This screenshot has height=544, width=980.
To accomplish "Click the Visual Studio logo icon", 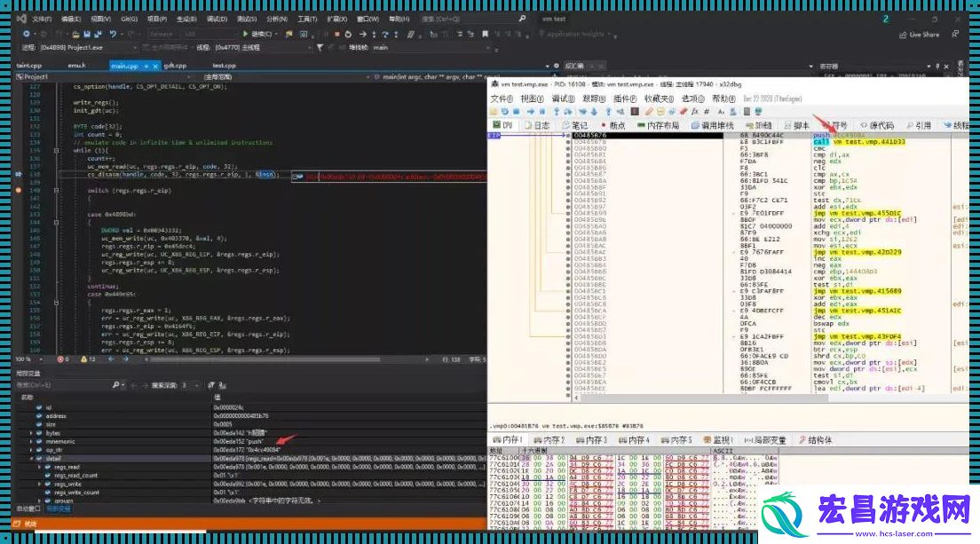I will (21, 19).
